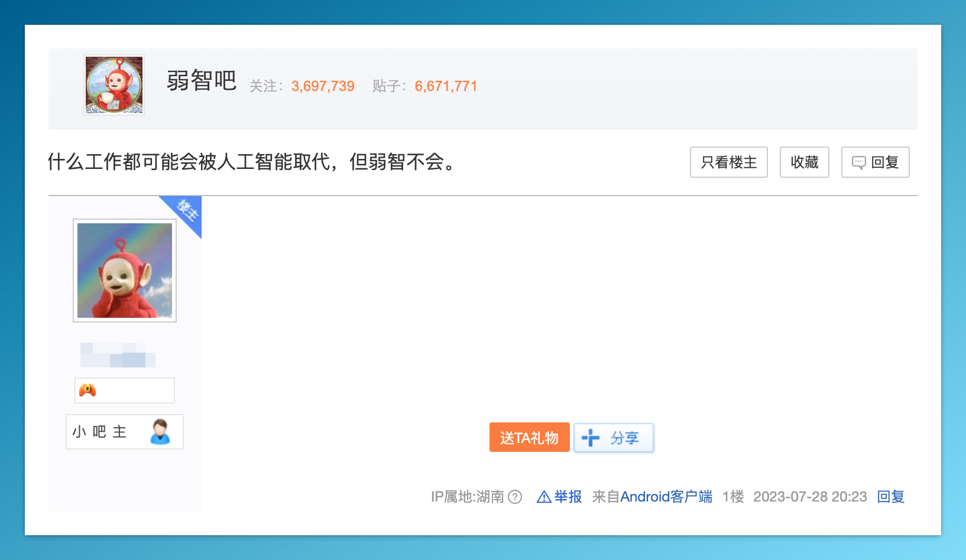Screen dimensions: 966x560
Task: Click the 小吧主 person icon
Action: 160,432
